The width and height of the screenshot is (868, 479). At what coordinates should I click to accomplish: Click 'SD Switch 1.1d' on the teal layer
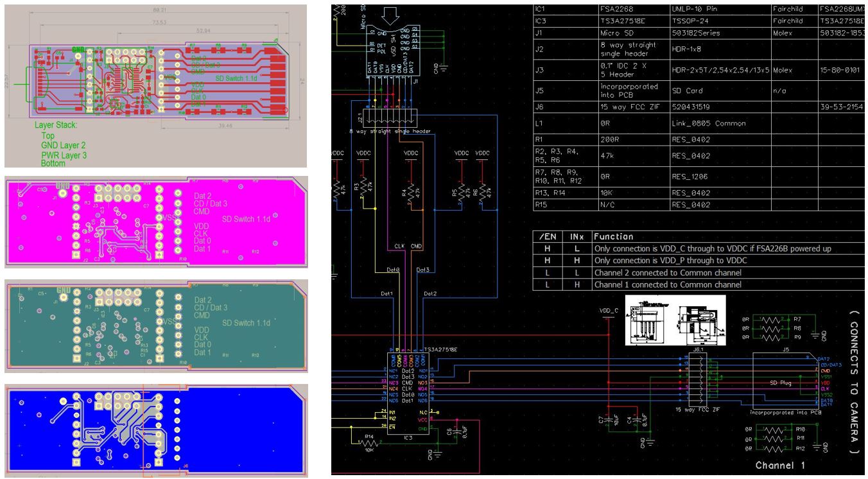(247, 323)
